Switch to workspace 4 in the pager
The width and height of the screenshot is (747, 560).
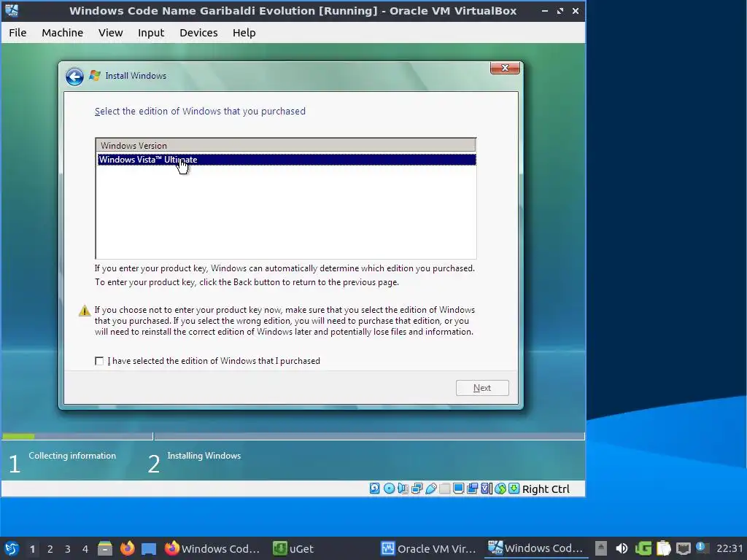tap(85, 549)
